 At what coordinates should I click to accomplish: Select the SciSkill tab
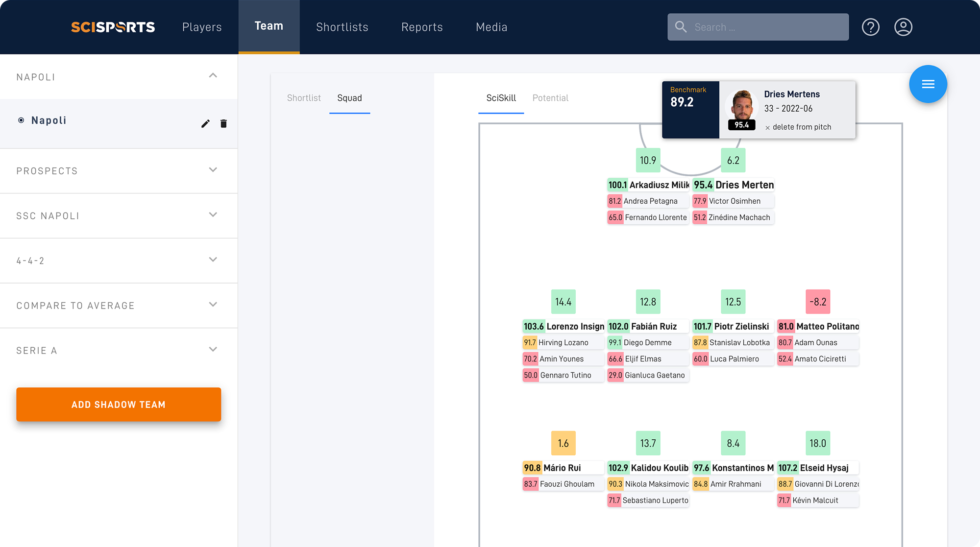click(x=501, y=98)
